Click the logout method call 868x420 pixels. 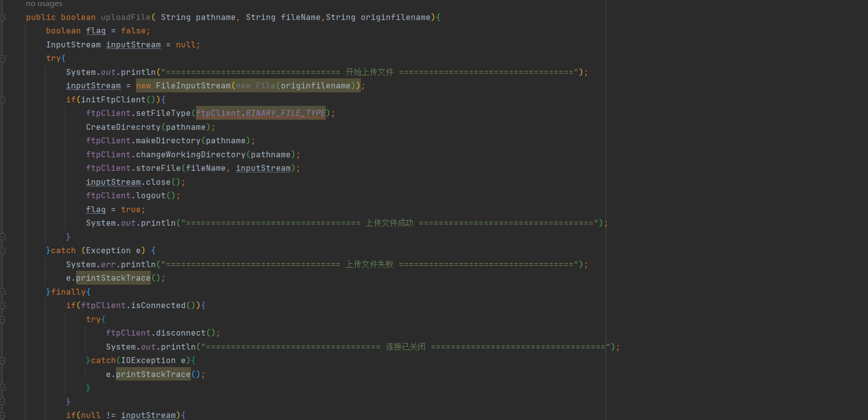point(150,196)
